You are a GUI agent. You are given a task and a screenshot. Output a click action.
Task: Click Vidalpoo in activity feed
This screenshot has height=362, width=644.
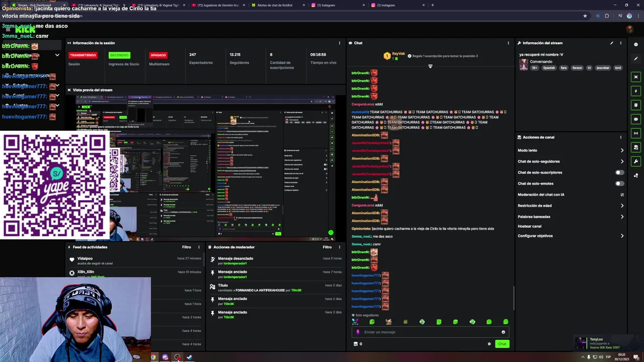pos(85,258)
